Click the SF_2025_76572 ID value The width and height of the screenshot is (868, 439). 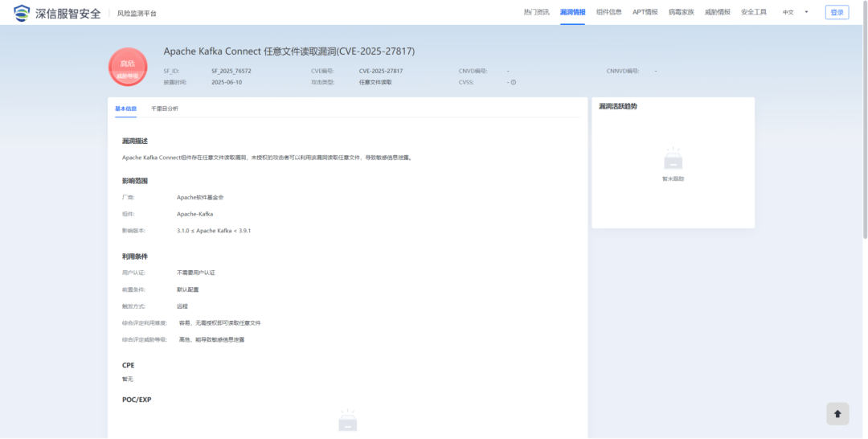231,71
